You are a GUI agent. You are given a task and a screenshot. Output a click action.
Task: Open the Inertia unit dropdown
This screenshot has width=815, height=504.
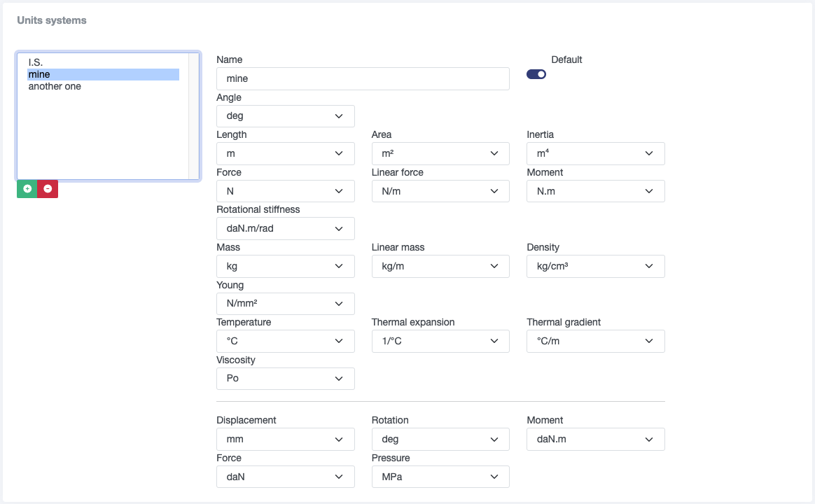(x=595, y=153)
